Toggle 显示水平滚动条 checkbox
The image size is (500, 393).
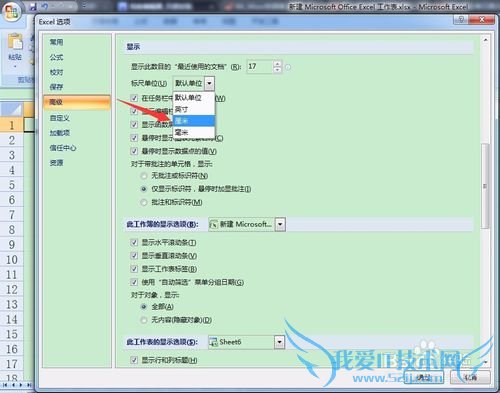(134, 242)
